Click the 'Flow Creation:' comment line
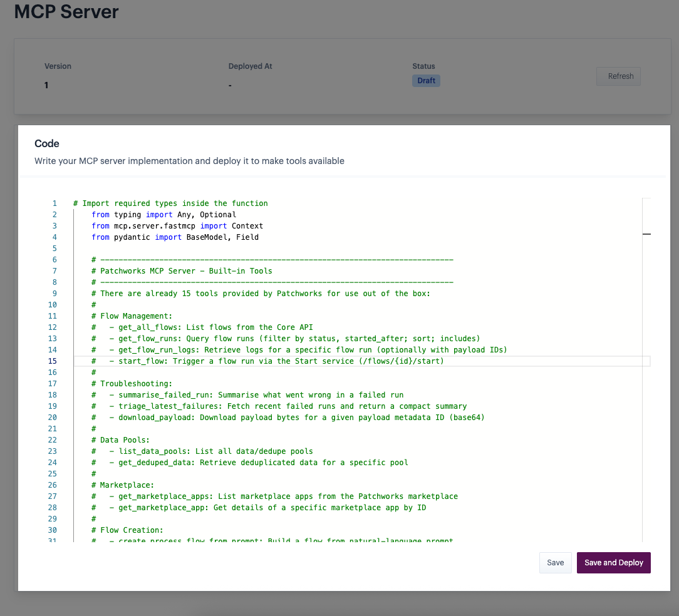The image size is (679, 616). [132, 530]
